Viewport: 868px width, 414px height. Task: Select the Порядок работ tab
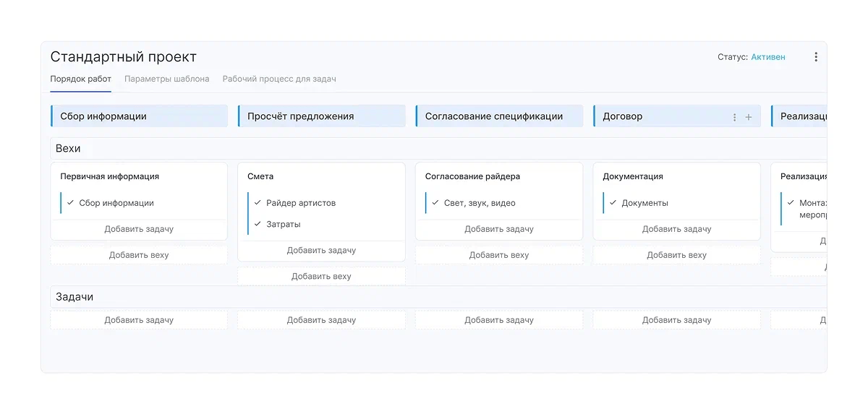pos(80,79)
